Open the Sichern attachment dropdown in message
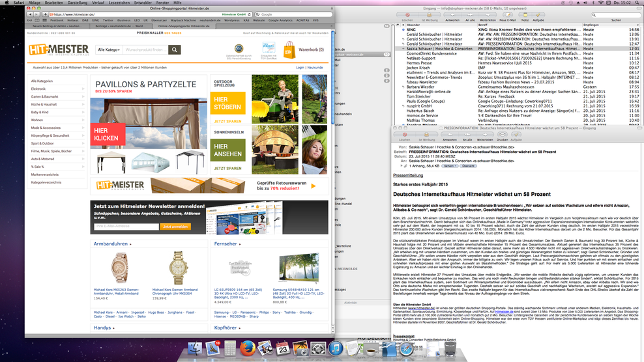The image size is (644, 362). 450,166
